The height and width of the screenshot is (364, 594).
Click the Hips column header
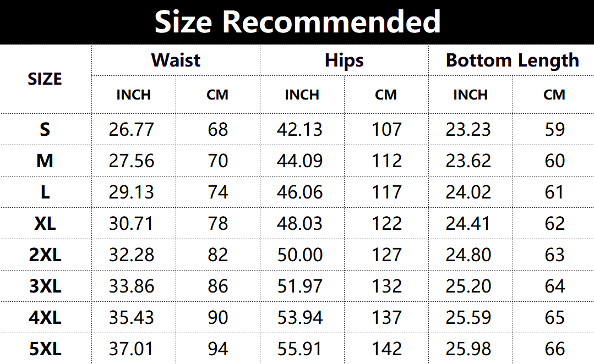pyautogui.click(x=344, y=60)
